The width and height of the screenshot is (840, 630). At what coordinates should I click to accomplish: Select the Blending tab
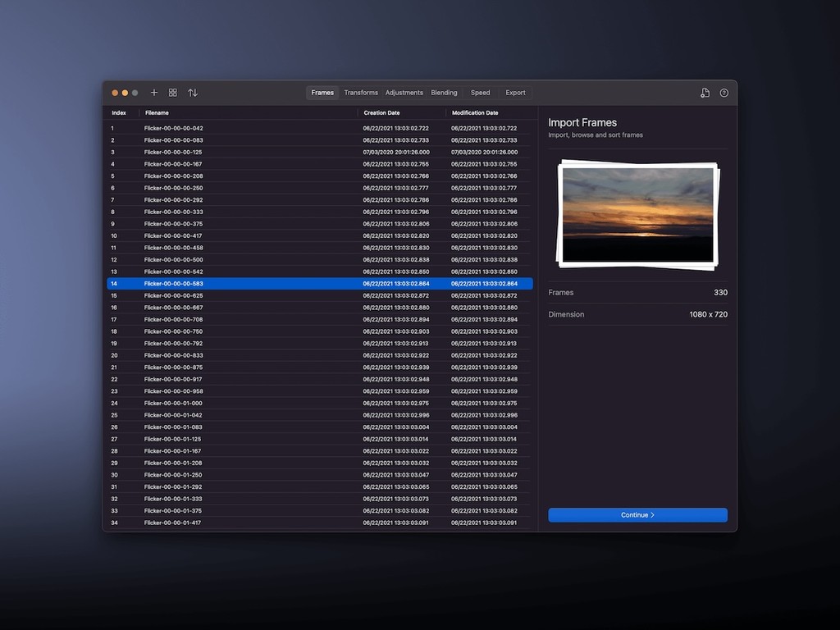coord(444,93)
